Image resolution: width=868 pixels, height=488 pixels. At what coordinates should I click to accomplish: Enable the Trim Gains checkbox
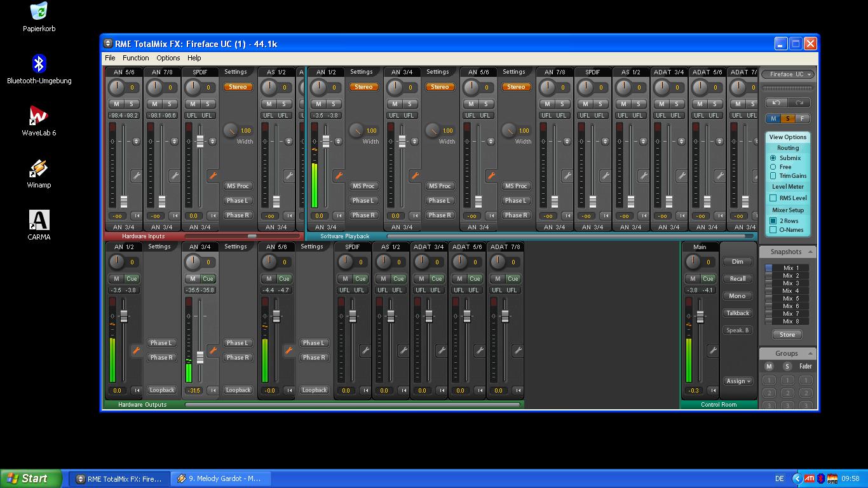[773, 176]
